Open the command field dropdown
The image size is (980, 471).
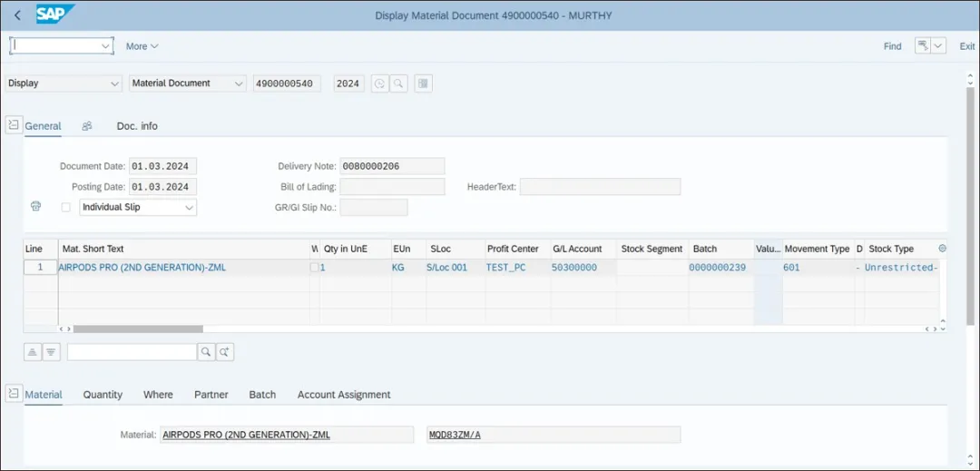pos(105,46)
